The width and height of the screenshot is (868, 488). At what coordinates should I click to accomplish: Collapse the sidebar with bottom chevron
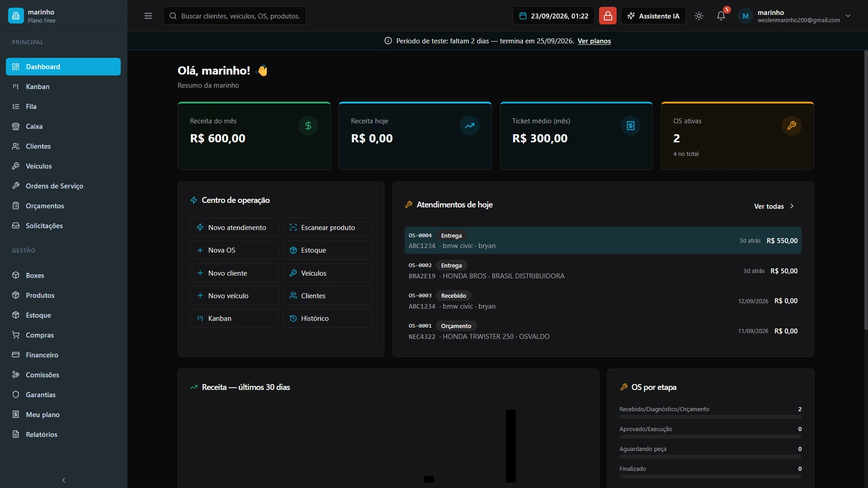(63, 480)
